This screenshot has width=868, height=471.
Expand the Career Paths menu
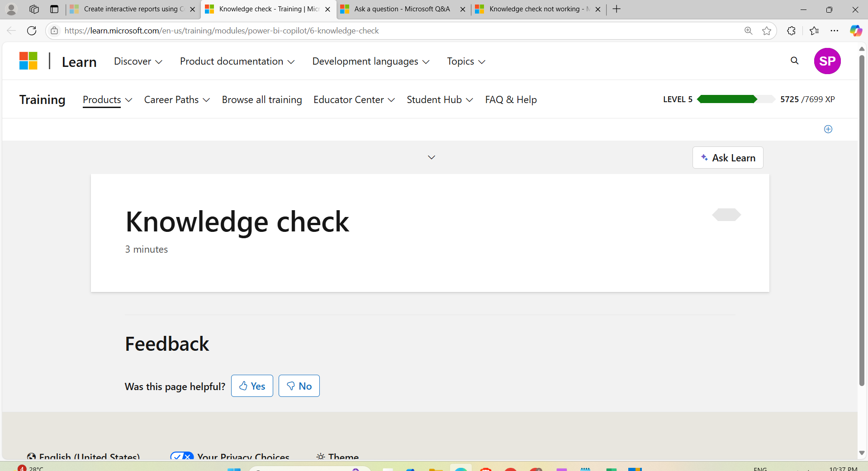click(177, 100)
